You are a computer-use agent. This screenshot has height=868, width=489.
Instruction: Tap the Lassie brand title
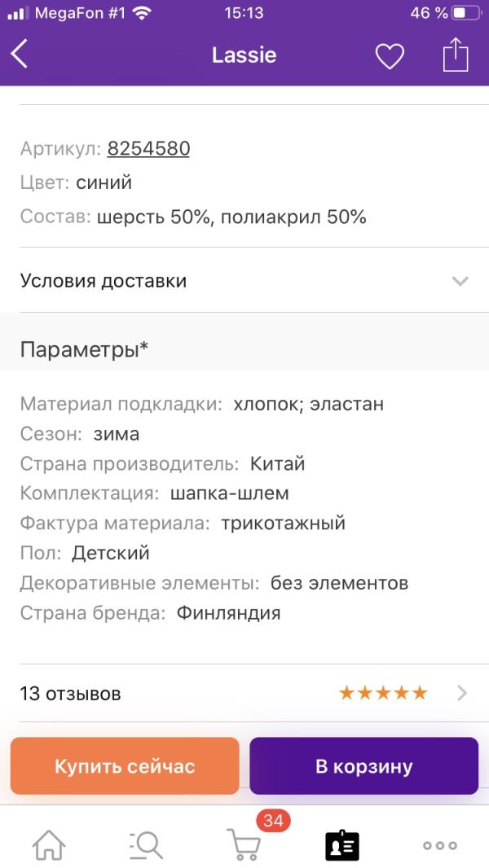click(x=244, y=55)
